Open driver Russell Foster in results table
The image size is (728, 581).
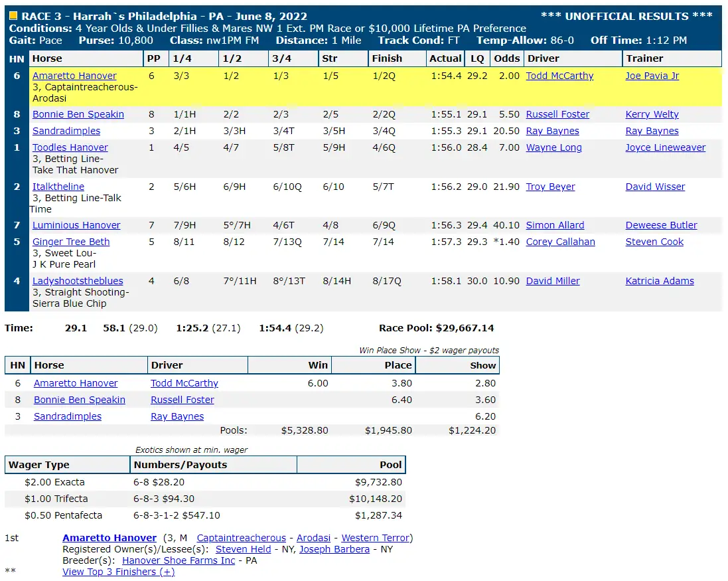click(x=557, y=114)
